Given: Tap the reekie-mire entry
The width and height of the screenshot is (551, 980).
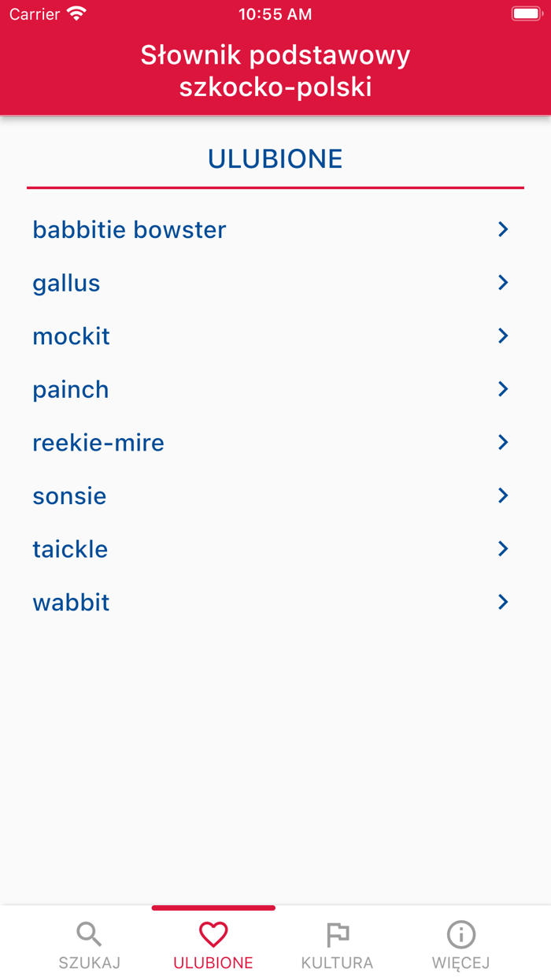Looking at the screenshot, I should tap(98, 442).
